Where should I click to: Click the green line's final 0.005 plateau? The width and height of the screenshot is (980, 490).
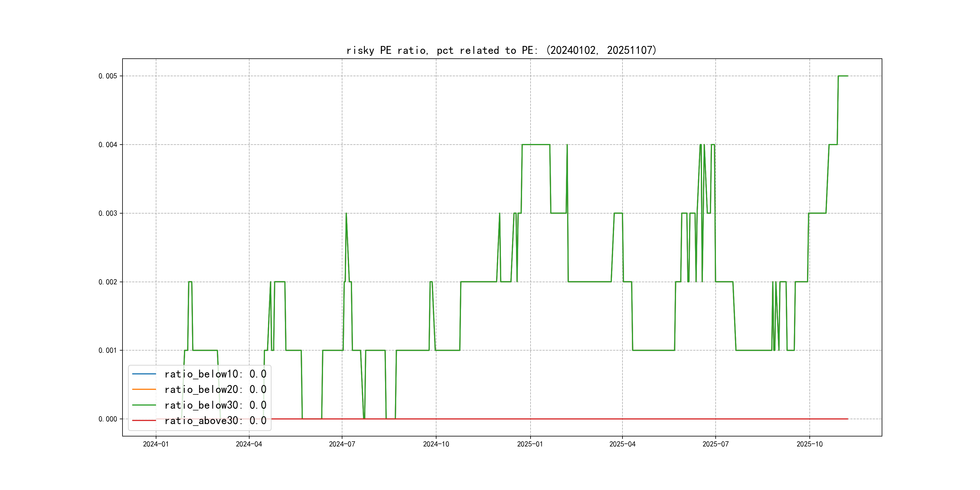coord(843,76)
